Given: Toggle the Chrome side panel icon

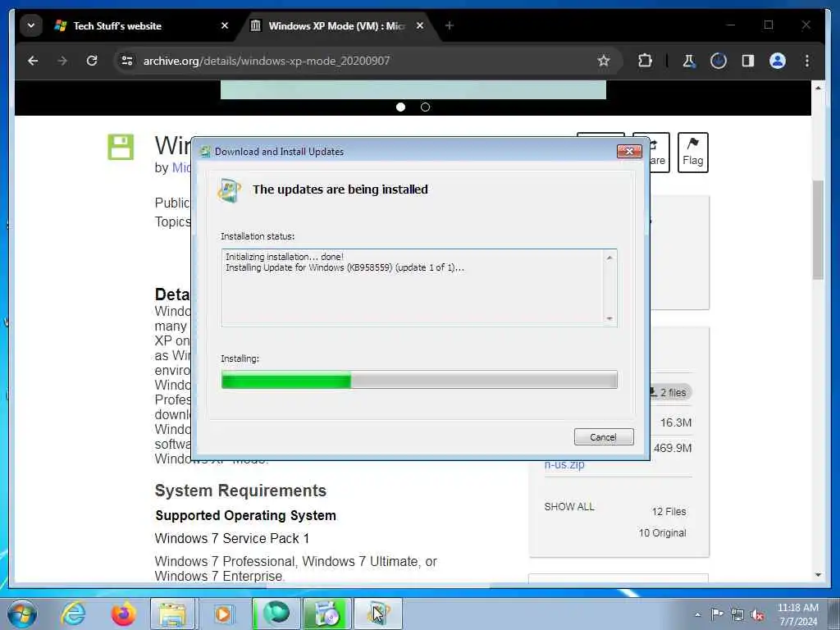Looking at the screenshot, I should pos(748,61).
